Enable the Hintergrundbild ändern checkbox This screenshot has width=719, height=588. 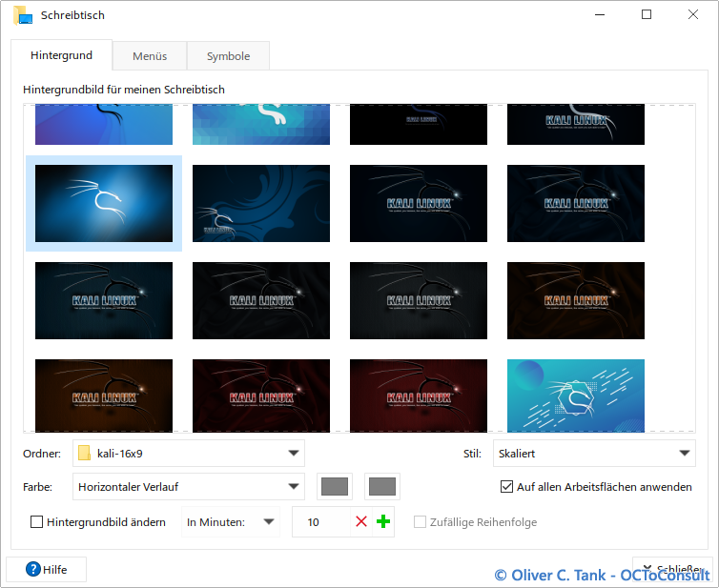pos(36,522)
